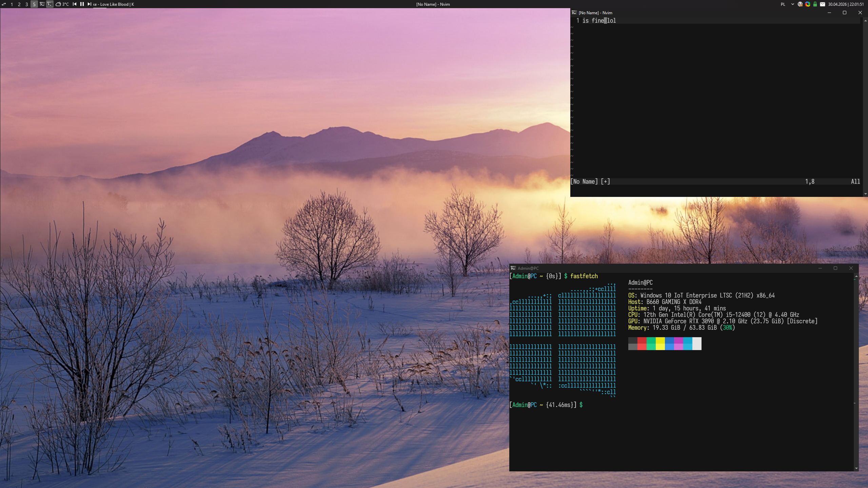Click the Love Like Blood song title

pyautogui.click(x=114, y=4)
